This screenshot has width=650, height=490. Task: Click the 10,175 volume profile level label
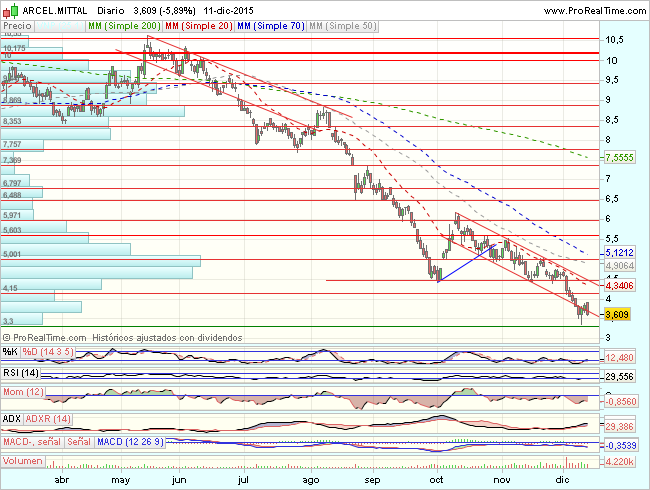tap(15, 49)
